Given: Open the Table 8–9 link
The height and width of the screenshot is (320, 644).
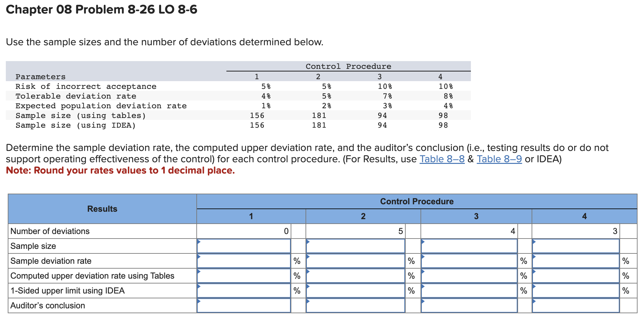Looking at the screenshot, I should [499, 159].
